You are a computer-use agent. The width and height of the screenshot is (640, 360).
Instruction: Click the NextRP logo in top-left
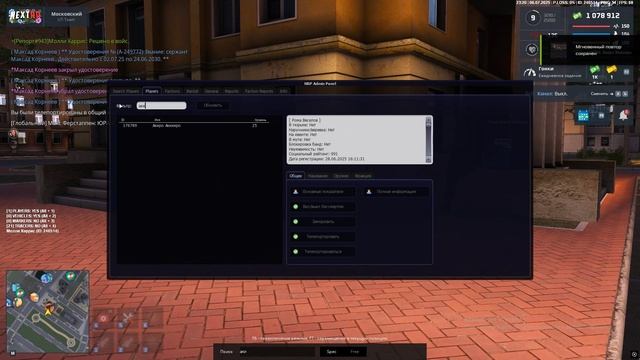pos(25,16)
